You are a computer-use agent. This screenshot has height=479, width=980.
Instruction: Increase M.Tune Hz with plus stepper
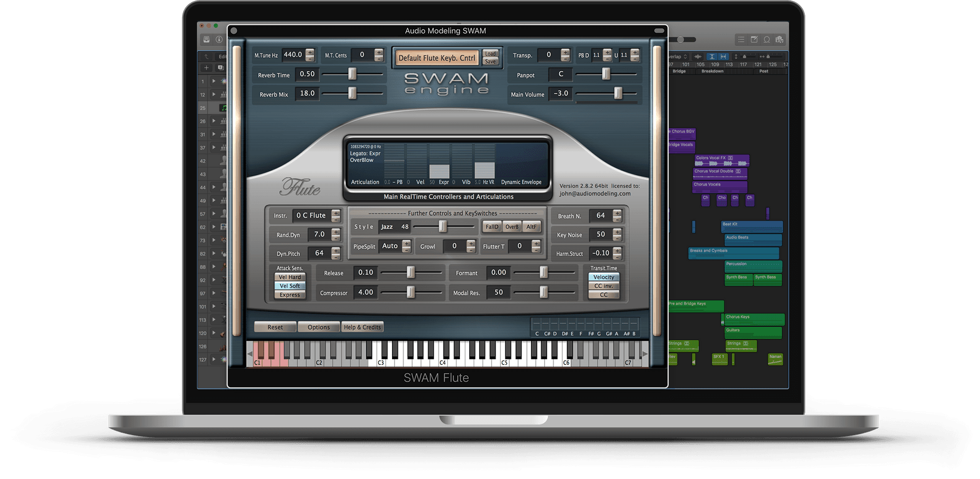click(310, 52)
